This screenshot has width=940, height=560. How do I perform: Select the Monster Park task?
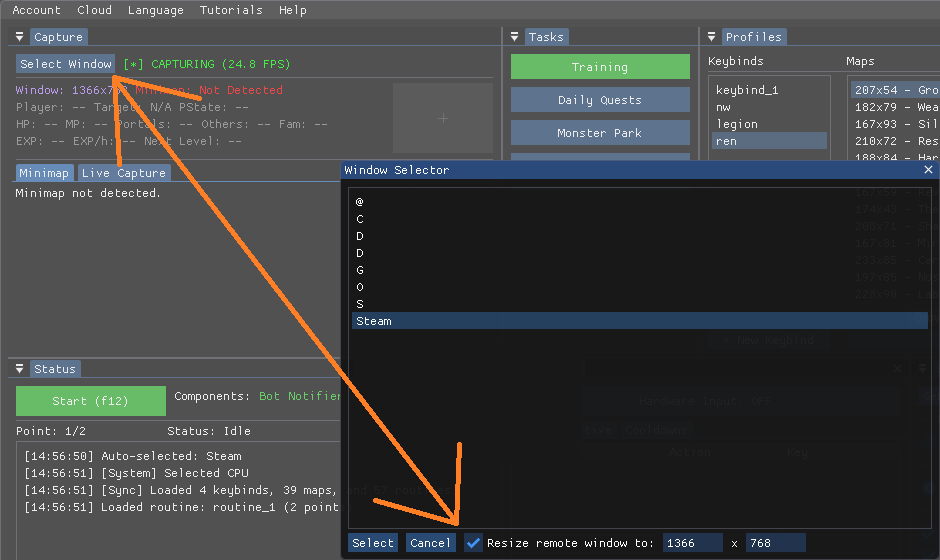(x=600, y=133)
